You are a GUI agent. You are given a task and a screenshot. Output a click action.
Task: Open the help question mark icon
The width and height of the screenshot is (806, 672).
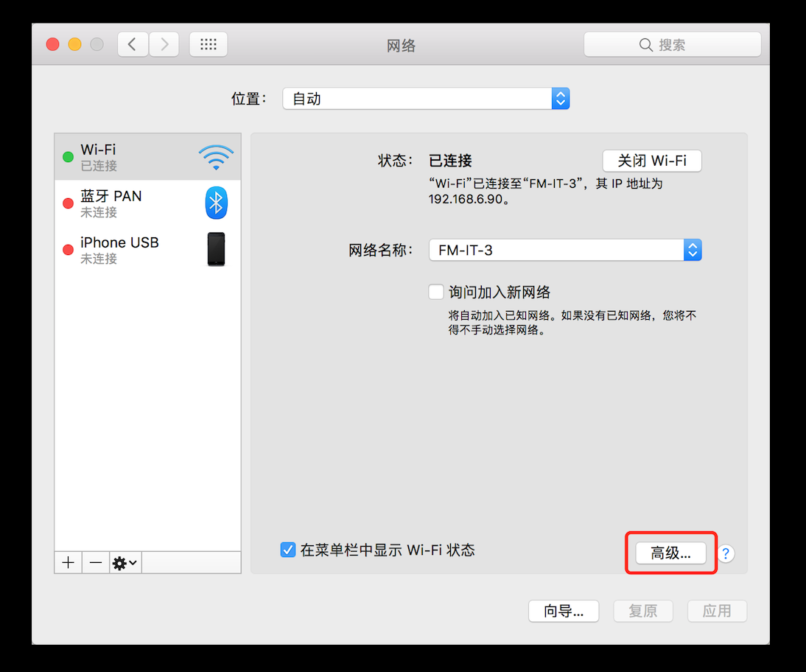click(726, 553)
